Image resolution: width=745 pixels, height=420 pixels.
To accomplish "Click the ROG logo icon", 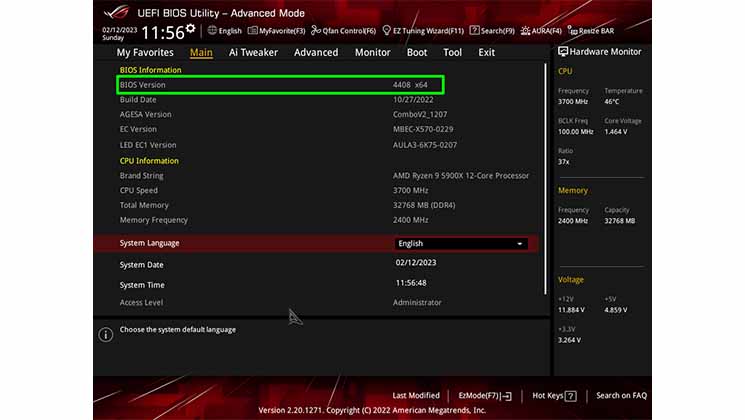I will tap(116, 12).
